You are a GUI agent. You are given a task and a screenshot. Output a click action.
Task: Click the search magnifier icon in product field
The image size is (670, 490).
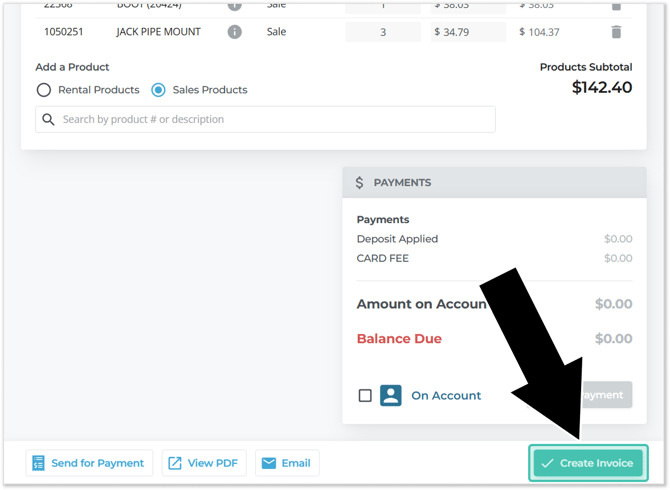(48, 120)
